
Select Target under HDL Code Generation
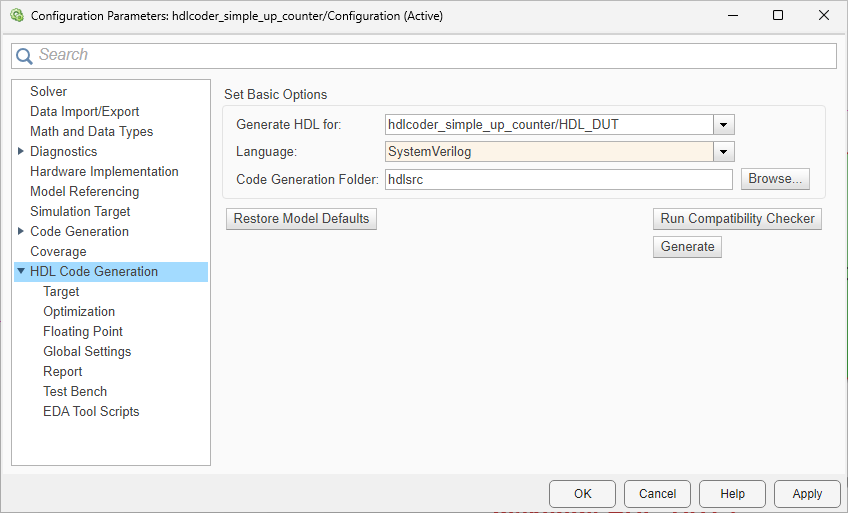[x=61, y=291]
